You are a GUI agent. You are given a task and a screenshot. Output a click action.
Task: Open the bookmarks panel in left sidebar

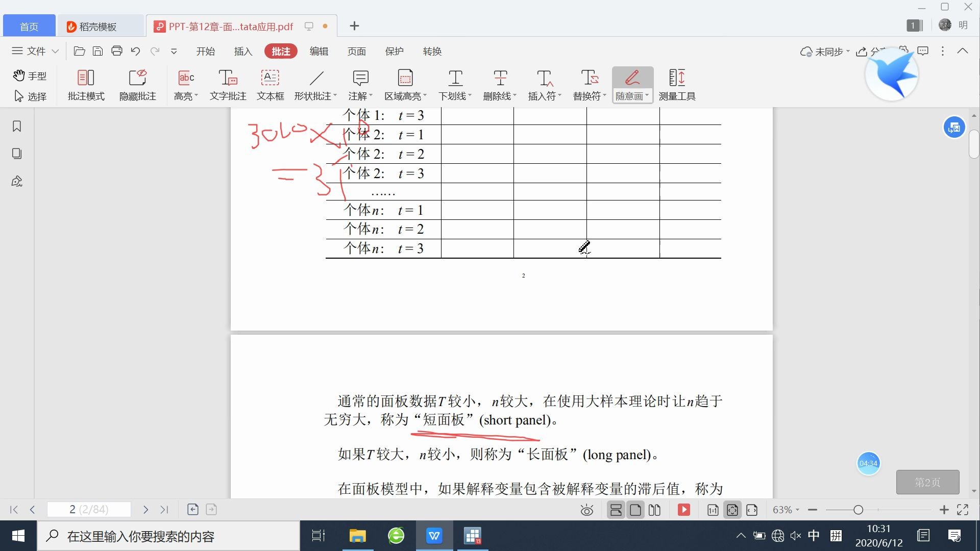(x=16, y=126)
